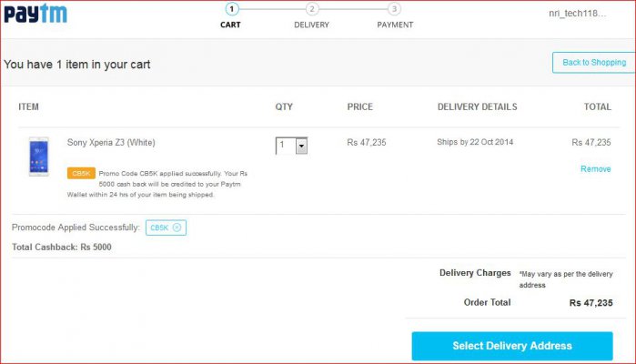This screenshot has width=636, height=364.
Task: Open the nri_tech118 account menu
Action: click(578, 14)
